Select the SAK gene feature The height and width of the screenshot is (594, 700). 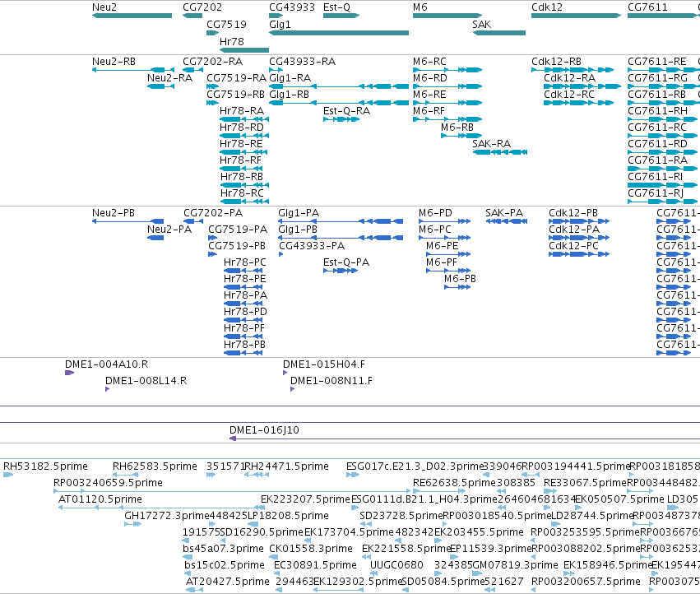tap(499, 33)
